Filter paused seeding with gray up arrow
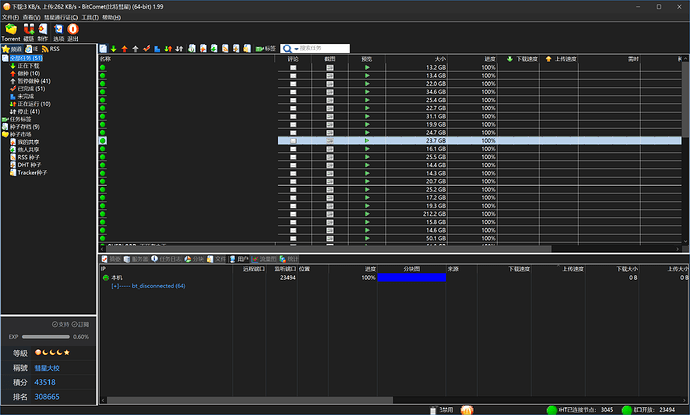The height and width of the screenshot is (415, 690). tap(136, 48)
